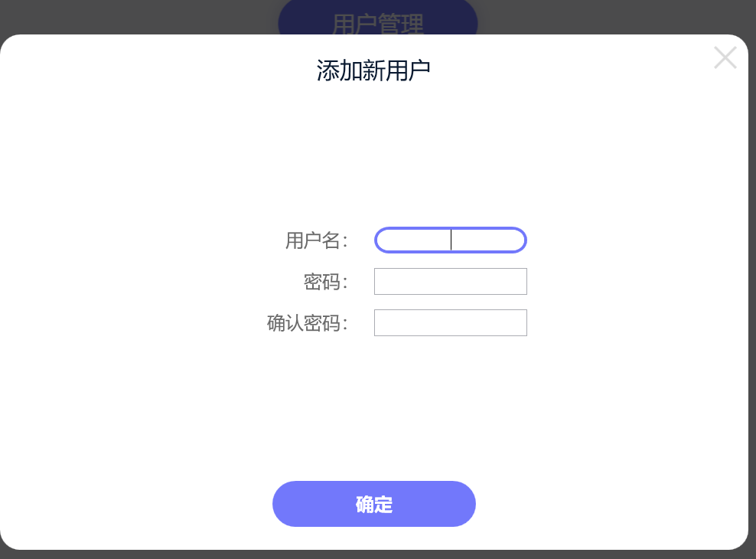Click the left end of the 密码 field
756x559 pixels.
point(382,281)
